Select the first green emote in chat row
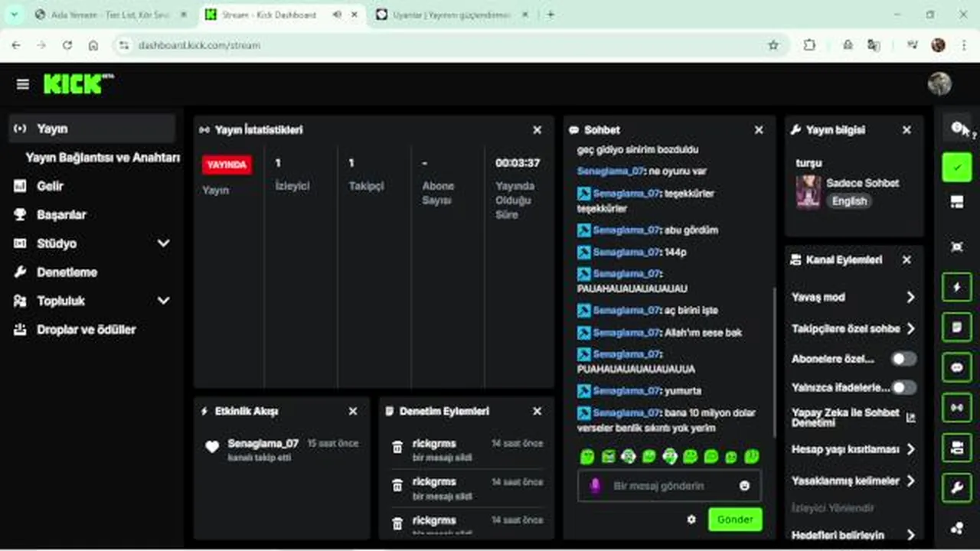Screen dimensions: 980x551 (587, 457)
